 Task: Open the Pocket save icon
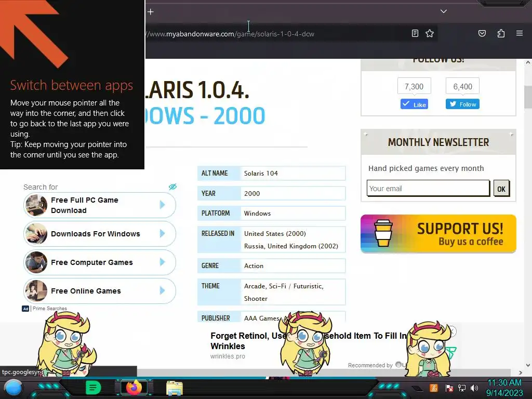(482, 33)
